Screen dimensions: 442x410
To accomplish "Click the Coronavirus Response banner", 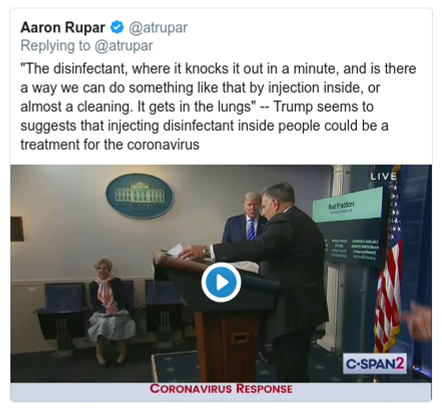I will pos(221,389).
